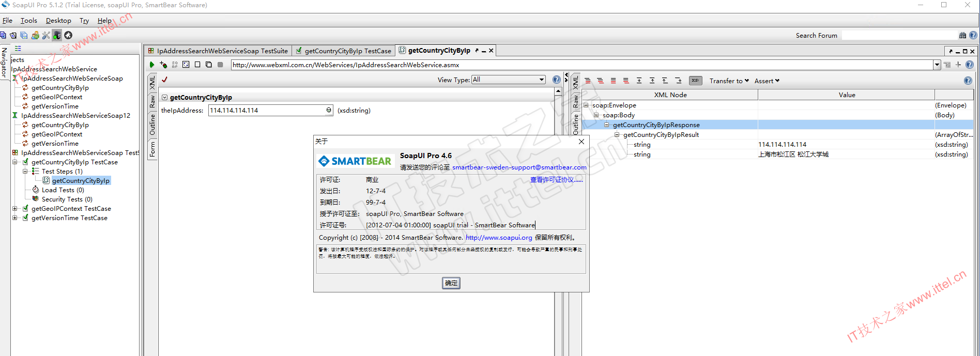Click leftmost red-lined icon in response toolbar
The image size is (980, 356).
[x=588, y=81]
